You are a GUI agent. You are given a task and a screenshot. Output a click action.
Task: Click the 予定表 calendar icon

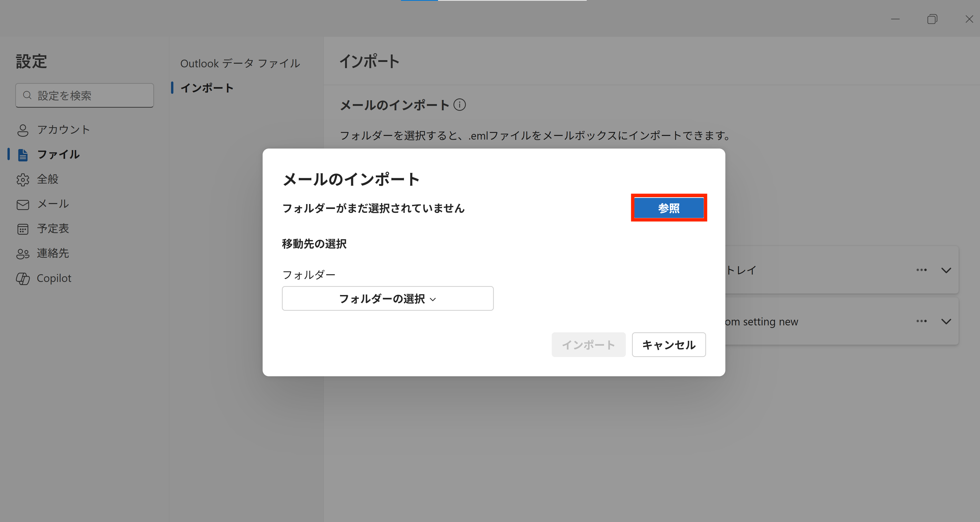click(x=23, y=229)
